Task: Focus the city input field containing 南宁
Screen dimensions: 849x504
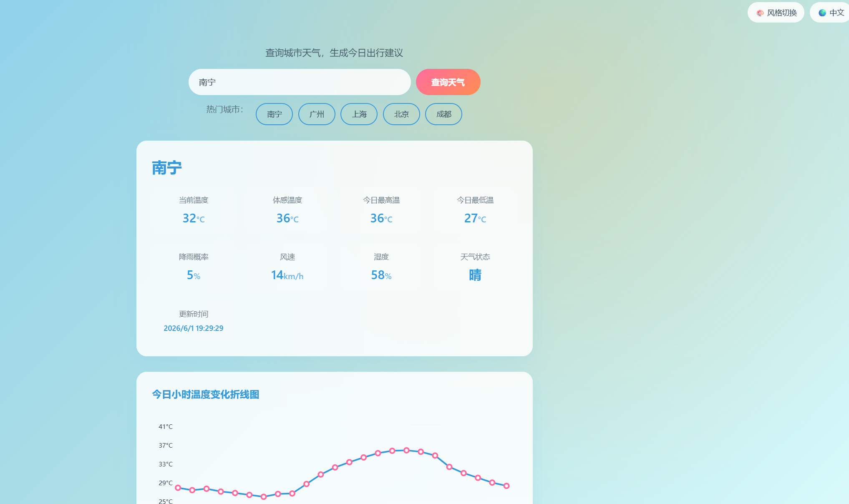Action: (x=300, y=82)
